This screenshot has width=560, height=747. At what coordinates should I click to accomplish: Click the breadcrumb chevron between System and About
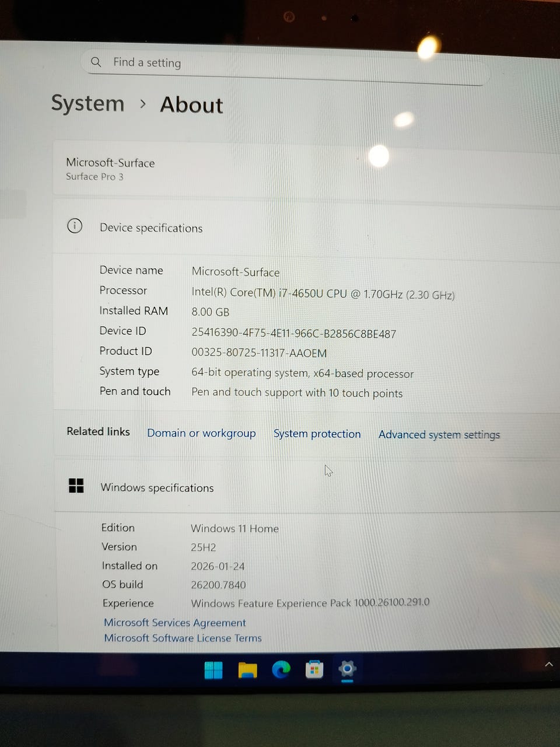tap(143, 104)
